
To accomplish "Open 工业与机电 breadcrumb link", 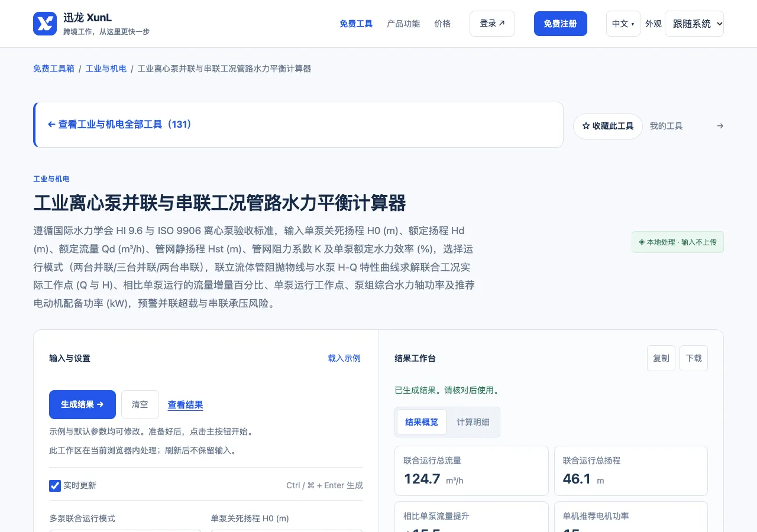I will [106, 69].
